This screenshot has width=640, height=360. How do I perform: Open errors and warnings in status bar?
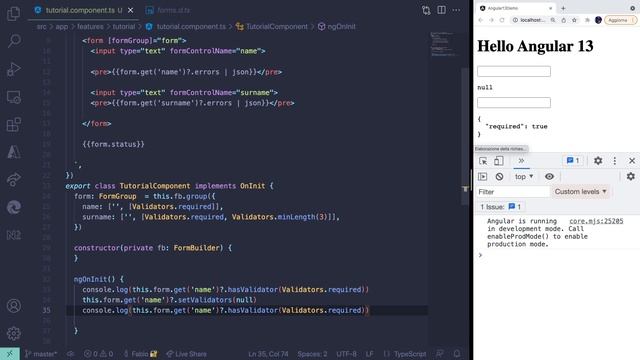tap(98, 353)
